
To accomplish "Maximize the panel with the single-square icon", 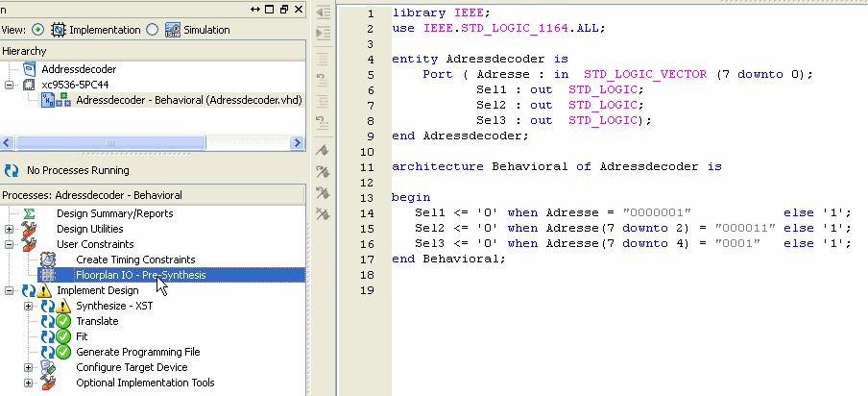I will [270, 9].
